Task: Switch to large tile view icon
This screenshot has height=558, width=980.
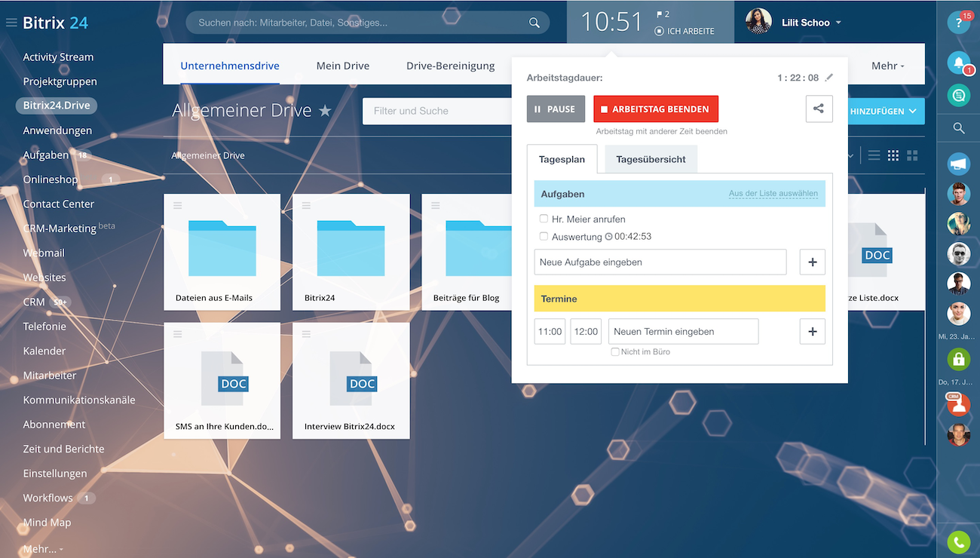Action: coord(912,155)
